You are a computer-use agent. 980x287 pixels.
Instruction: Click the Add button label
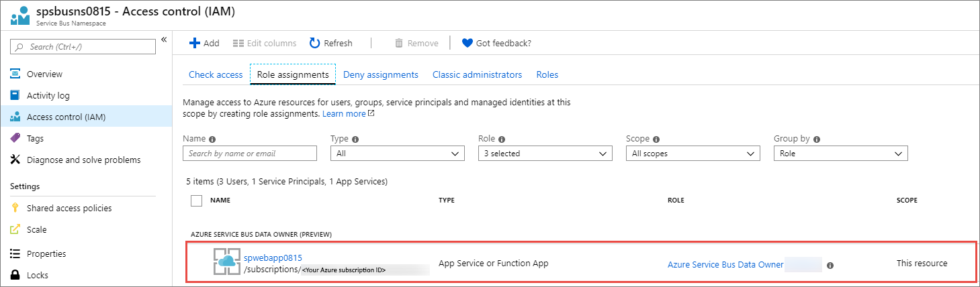click(x=212, y=43)
